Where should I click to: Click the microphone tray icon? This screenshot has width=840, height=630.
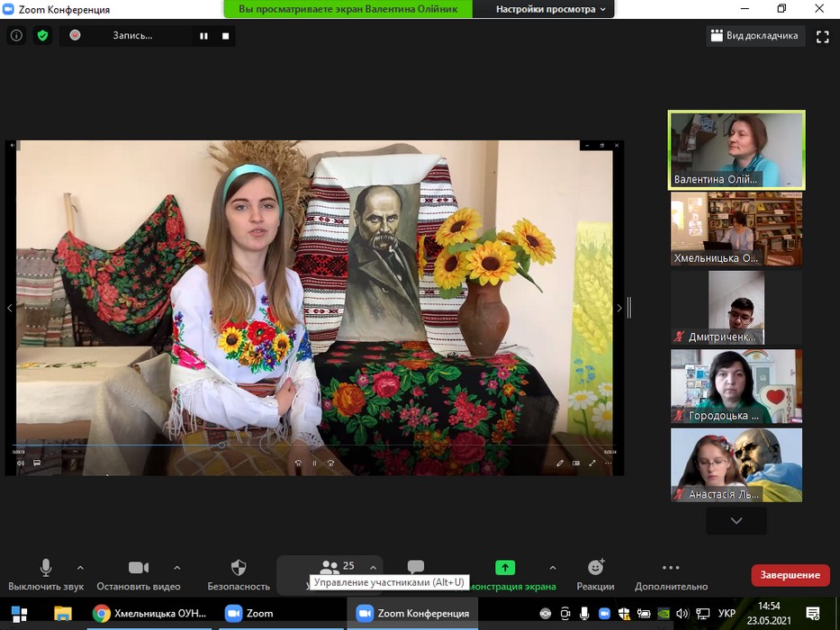(584, 614)
